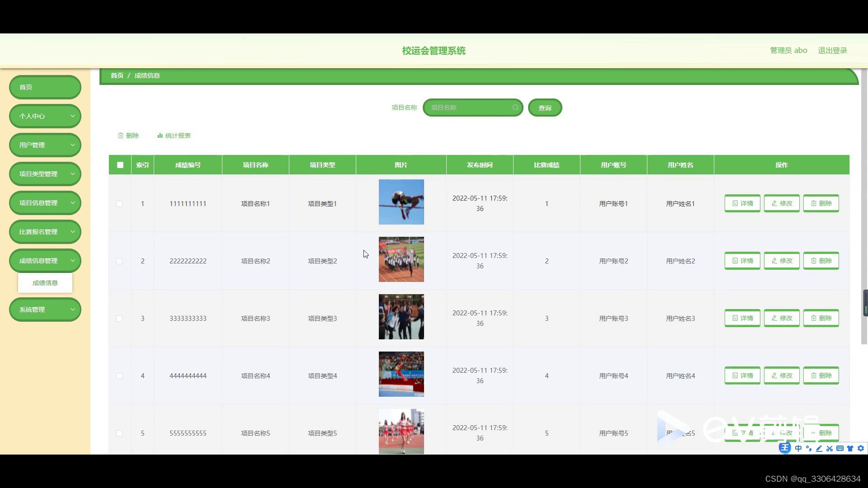Check the checkbox for row 3

[119, 319]
